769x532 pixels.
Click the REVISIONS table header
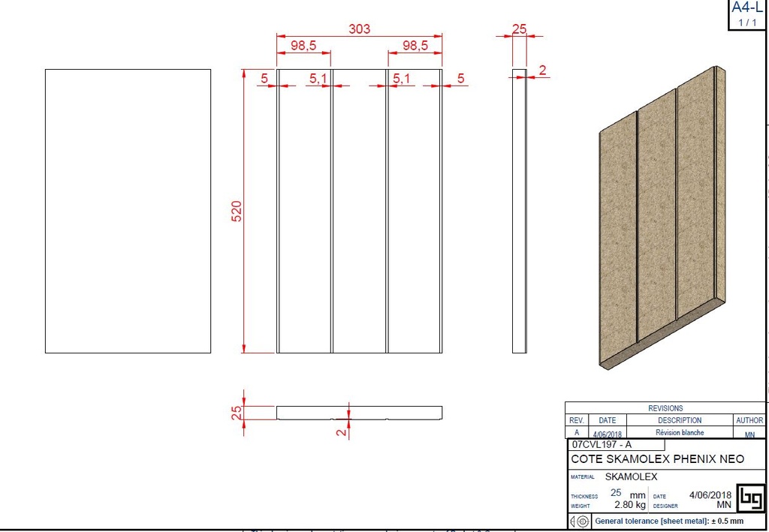click(x=665, y=408)
